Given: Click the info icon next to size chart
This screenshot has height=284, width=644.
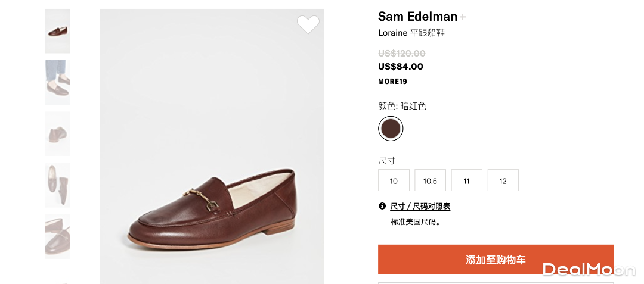Looking at the screenshot, I should 382,206.
